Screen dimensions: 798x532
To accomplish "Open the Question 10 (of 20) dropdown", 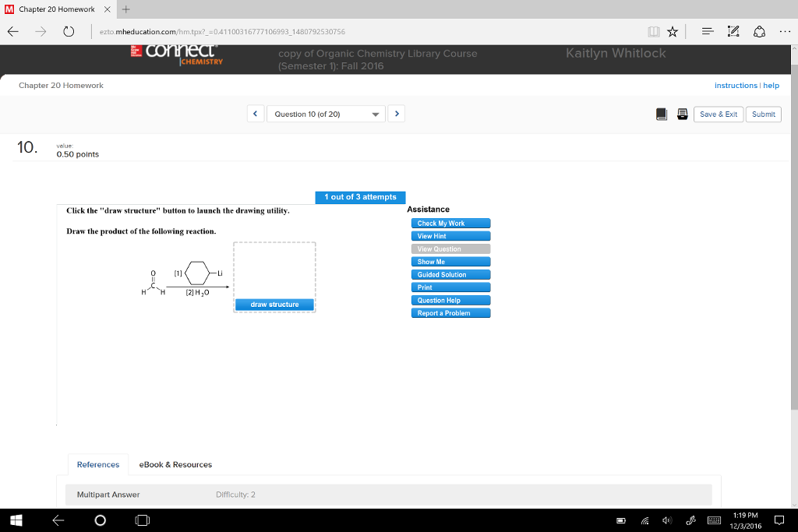I will 325,113.
